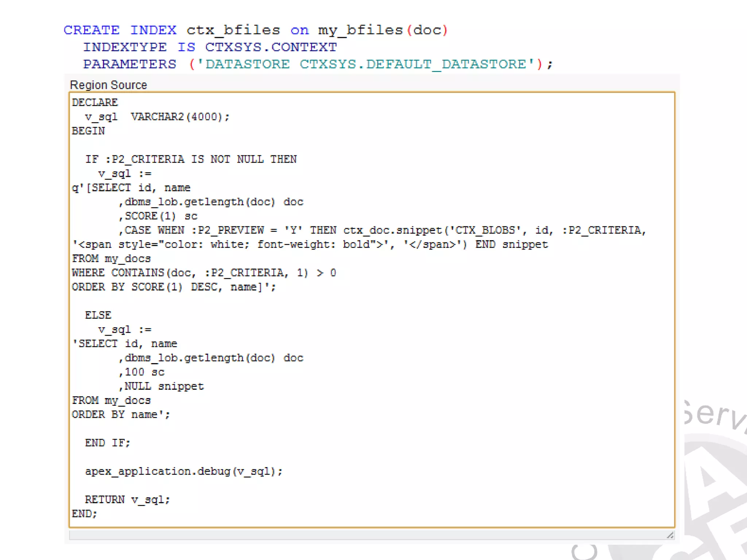Click the IF :P2_CRITERIA IS NOT NULL line
Viewport: 747px width, 560px height.
191,159
